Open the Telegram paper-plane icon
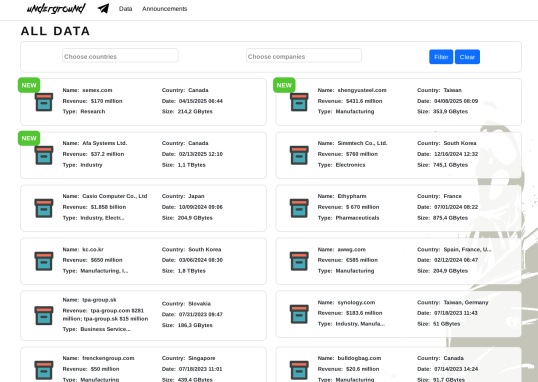This screenshot has height=382, width=538. (x=103, y=9)
